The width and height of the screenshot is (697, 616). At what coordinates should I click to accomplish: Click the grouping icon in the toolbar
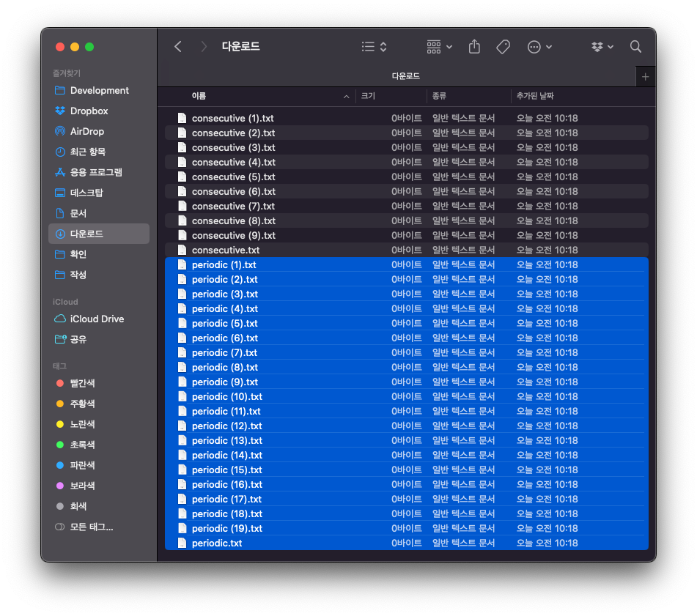point(431,46)
